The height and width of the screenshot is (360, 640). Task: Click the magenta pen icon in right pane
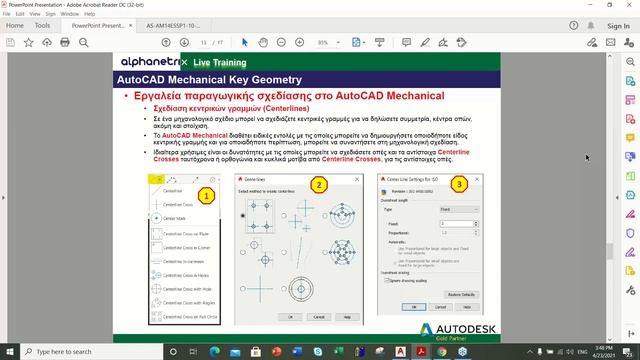(630, 214)
